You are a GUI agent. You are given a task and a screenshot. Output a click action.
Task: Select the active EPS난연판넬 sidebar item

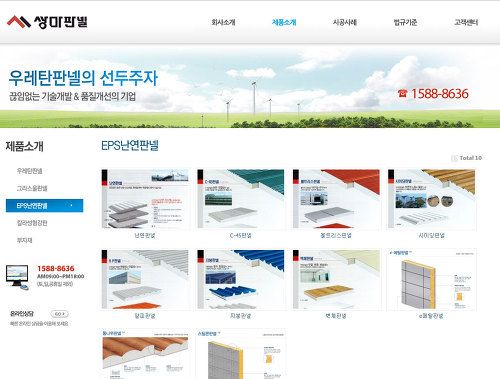[44, 206]
